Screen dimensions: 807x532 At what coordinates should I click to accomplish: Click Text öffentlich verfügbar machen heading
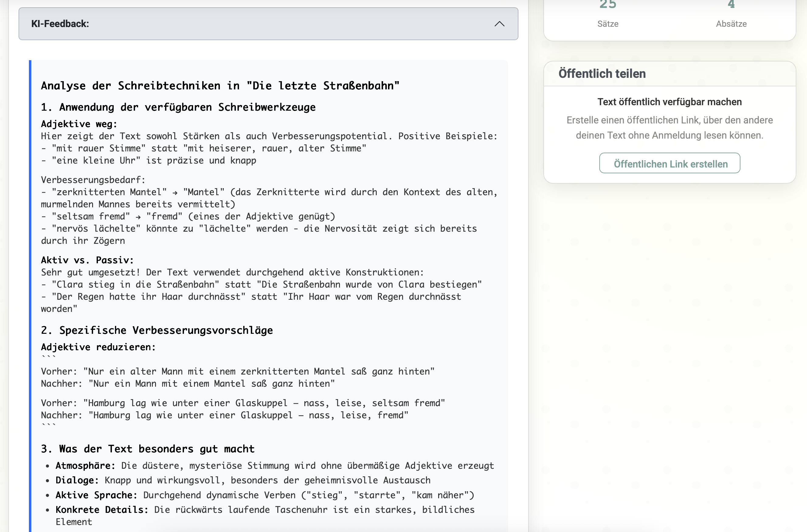tap(669, 102)
